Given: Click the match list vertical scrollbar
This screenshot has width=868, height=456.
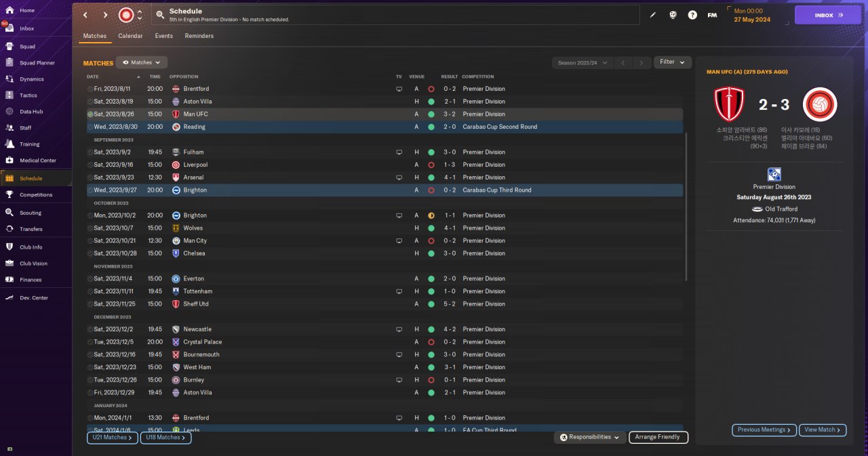Looking at the screenshot, I should (686, 207).
